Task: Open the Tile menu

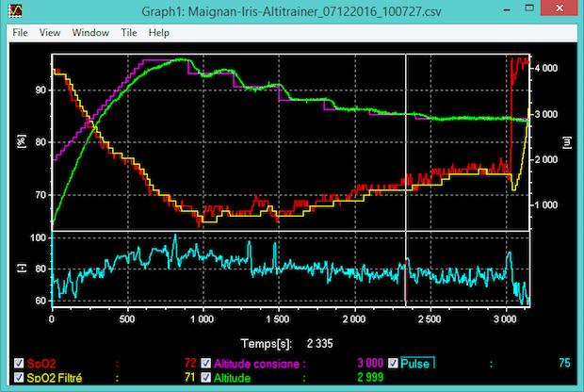Action: [129, 32]
